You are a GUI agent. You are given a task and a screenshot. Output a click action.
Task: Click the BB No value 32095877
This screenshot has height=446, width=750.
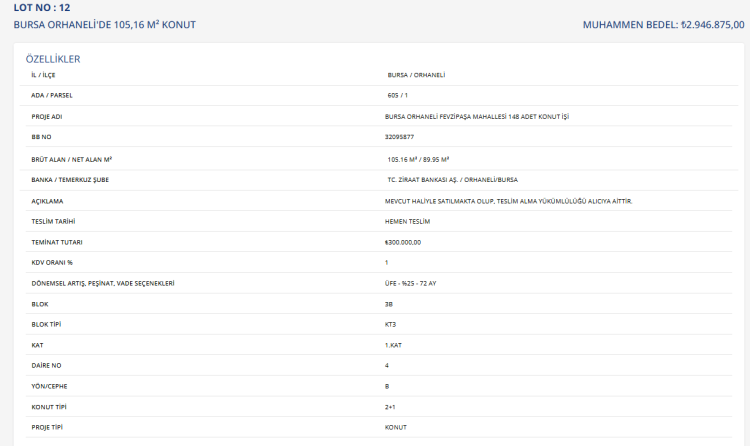pyautogui.click(x=400, y=137)
